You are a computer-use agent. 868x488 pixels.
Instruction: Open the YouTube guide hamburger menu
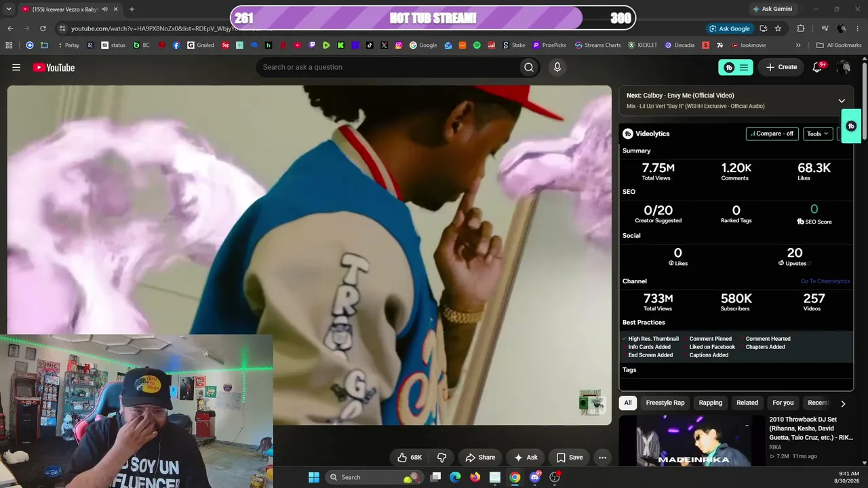click(x=16, y=67)
